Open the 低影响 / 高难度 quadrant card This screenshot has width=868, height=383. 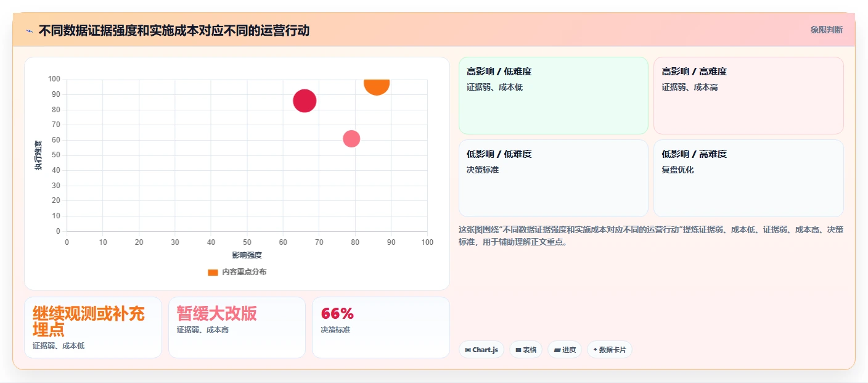tap(748, 178)
